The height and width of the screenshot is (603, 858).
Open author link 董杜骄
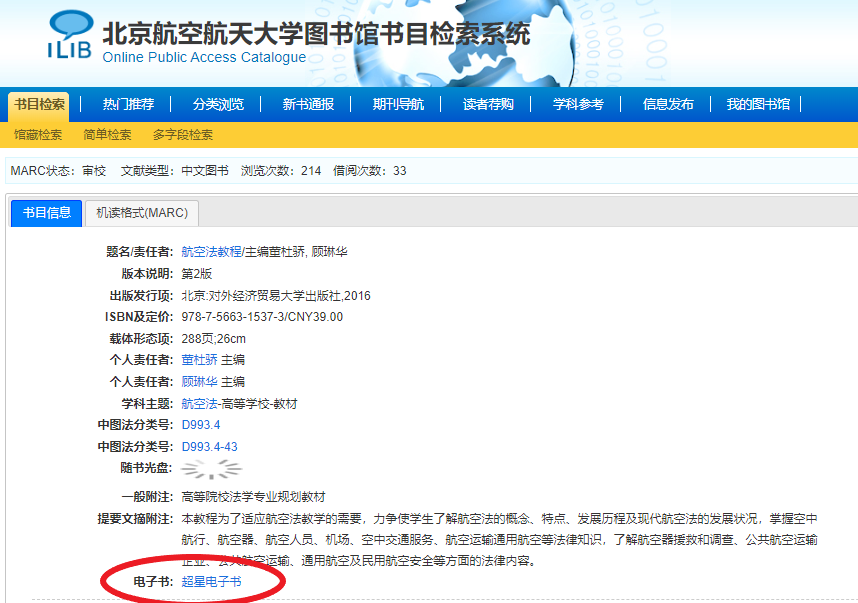click(199, 360)
